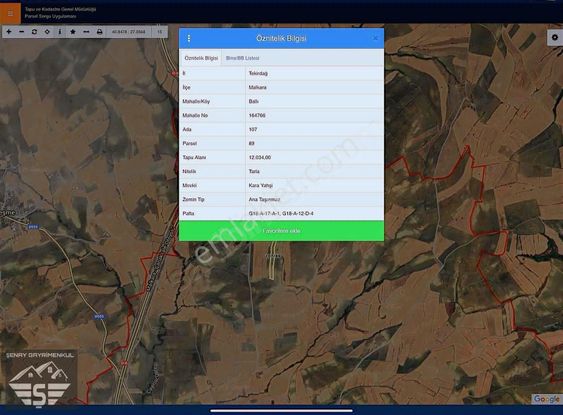Open map settings gear button
This screenshot has height=415, width=563.
555,37
